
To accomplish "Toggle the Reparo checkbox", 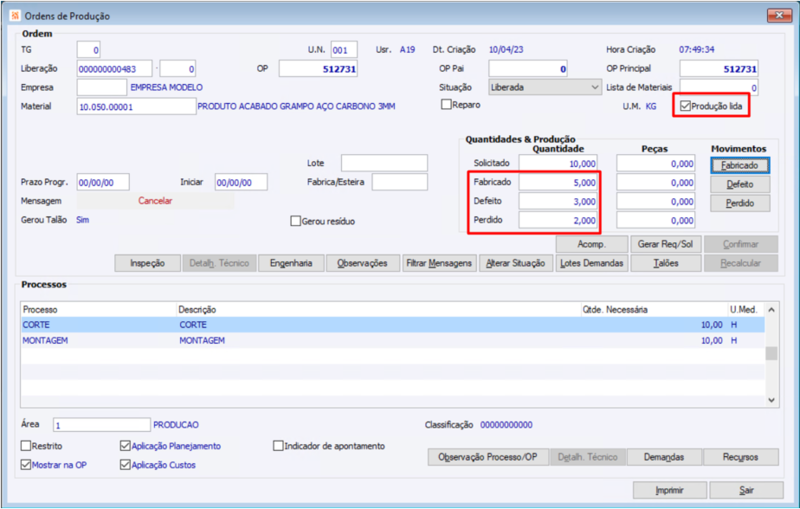I will coord(446,105).
